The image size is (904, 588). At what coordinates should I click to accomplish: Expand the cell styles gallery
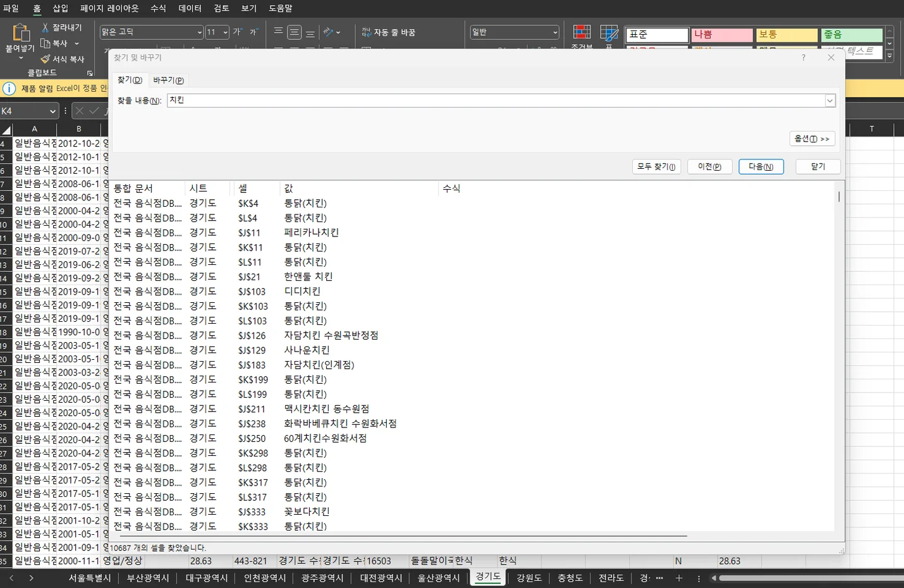coord(889,56)
